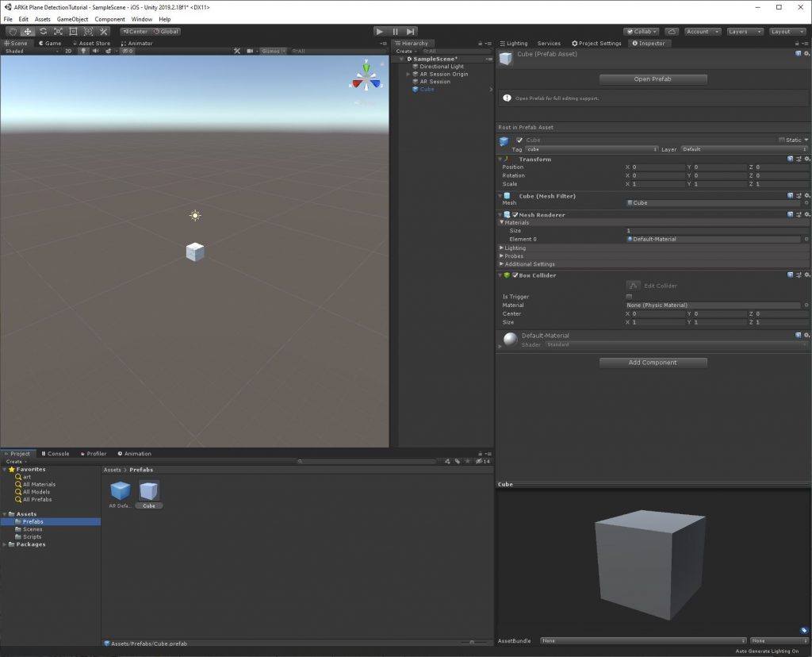This screenshot has width=812, height=657.
Task: Toggle Cube active checkbox in Inspector
Action: click(519, 140)
